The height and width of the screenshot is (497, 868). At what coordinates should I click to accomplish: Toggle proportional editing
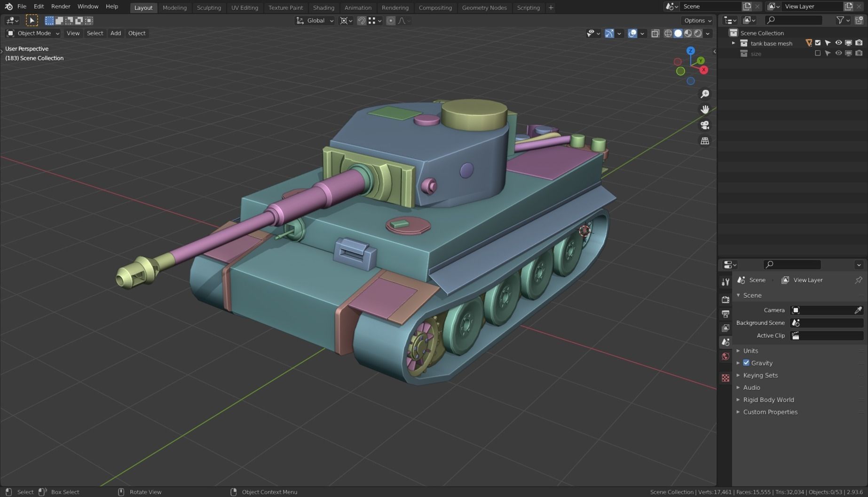pyautogui.click(x=390, y=21)
